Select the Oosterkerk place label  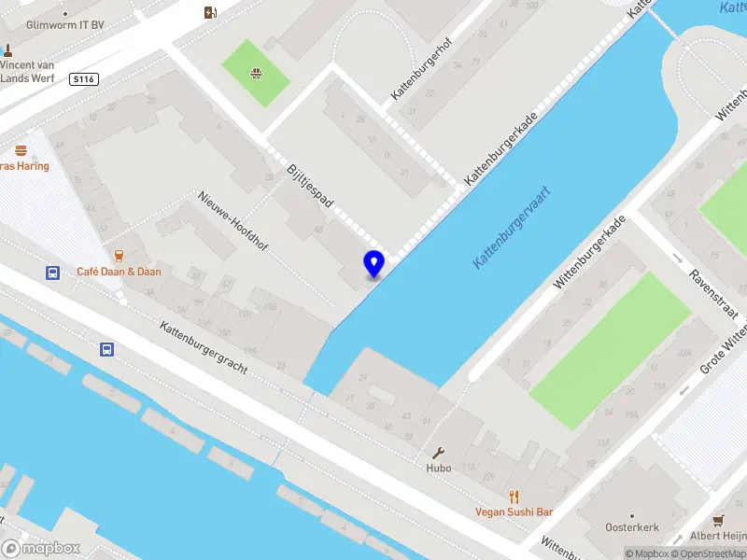(x=632, y=527)
